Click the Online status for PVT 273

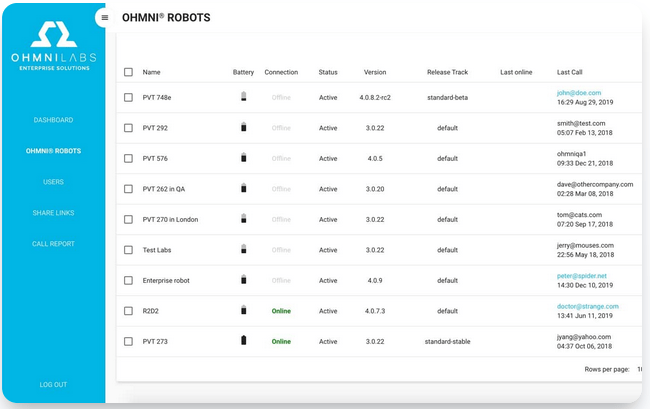[x=281, y=341]
